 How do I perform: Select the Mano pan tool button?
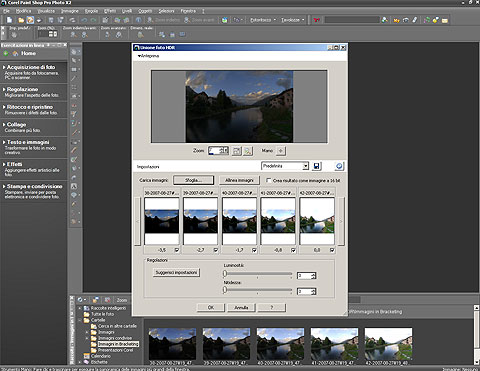281,151
